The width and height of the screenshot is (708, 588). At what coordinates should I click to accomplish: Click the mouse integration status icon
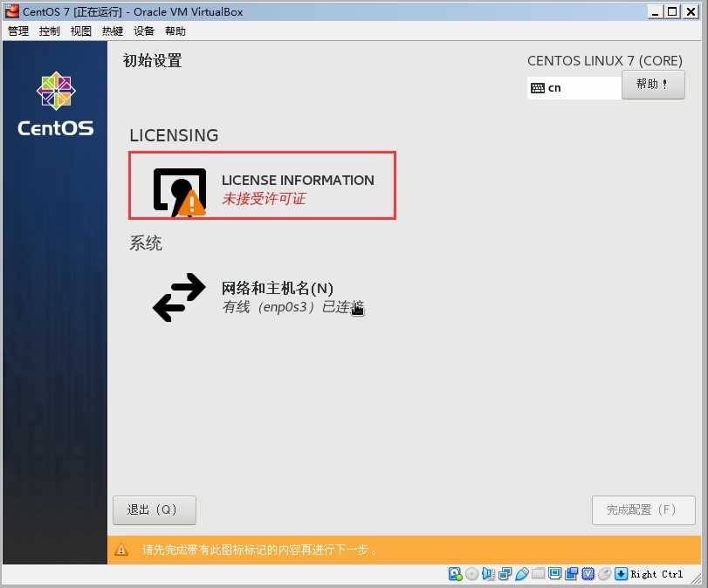pyautogui.click(x=605, y=574)
